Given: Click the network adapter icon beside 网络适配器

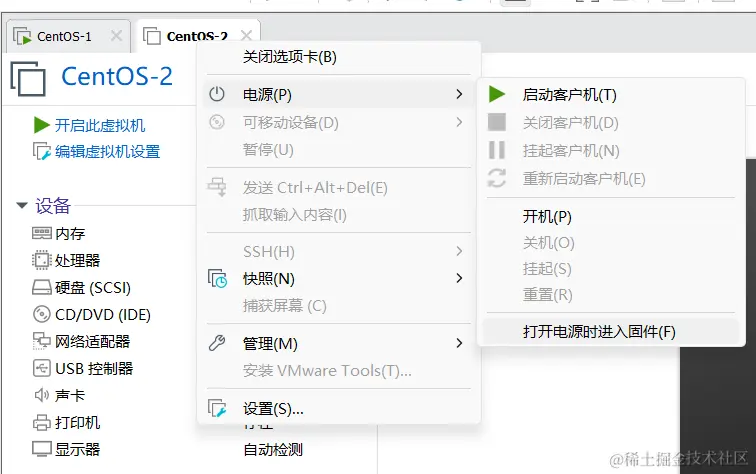Looking at the screenshot, I should pyautogui.click(x=42, y=341).
